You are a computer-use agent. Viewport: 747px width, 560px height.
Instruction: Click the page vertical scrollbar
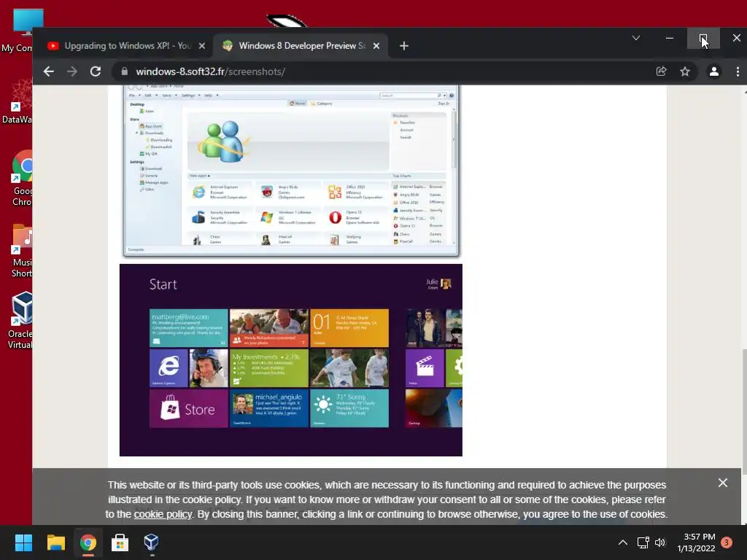pyautogui.click(x=744, y=411)
